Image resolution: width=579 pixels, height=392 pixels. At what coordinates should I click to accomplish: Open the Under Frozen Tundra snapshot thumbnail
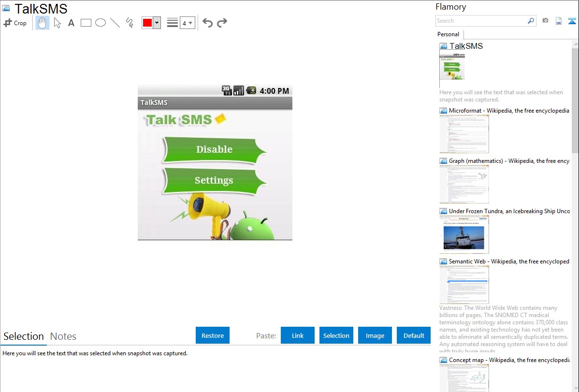(464, 234)
